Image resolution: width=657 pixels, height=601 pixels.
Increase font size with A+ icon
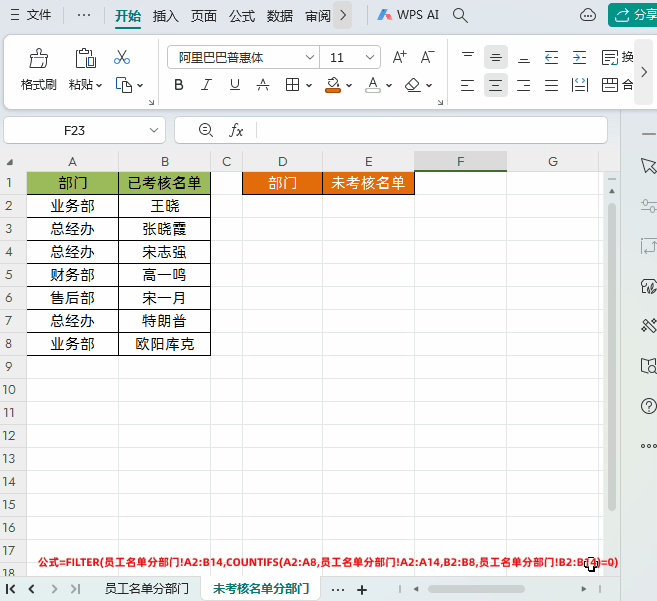[399, 57]
